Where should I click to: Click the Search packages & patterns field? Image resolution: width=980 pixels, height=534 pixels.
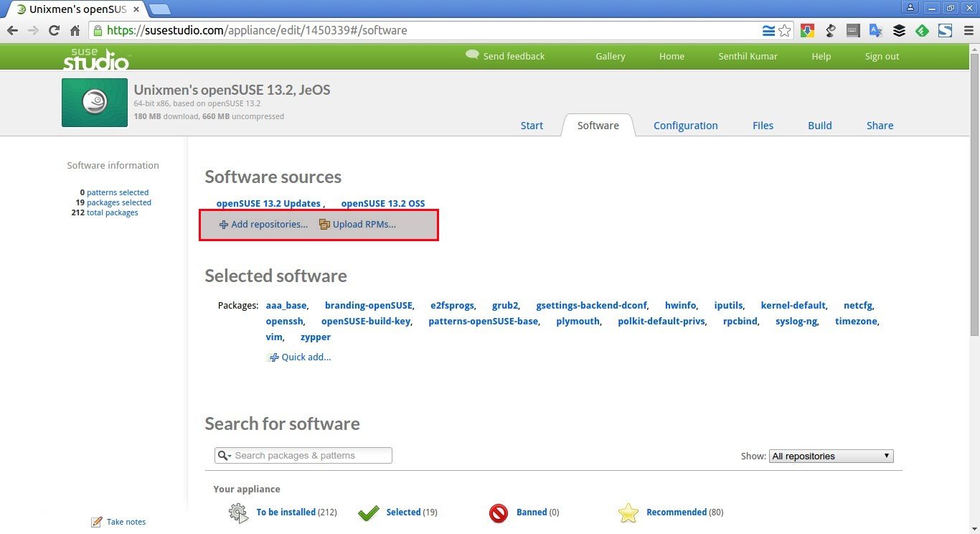coord(303,456)
